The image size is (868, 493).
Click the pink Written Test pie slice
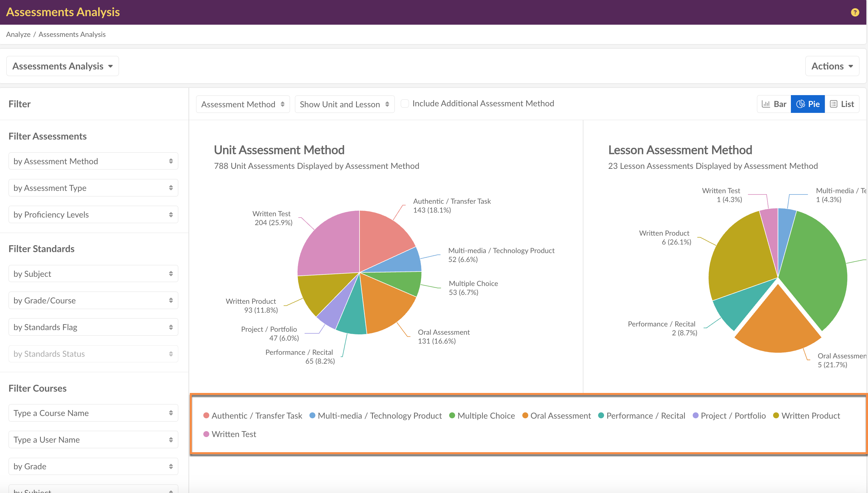point(331,244)
